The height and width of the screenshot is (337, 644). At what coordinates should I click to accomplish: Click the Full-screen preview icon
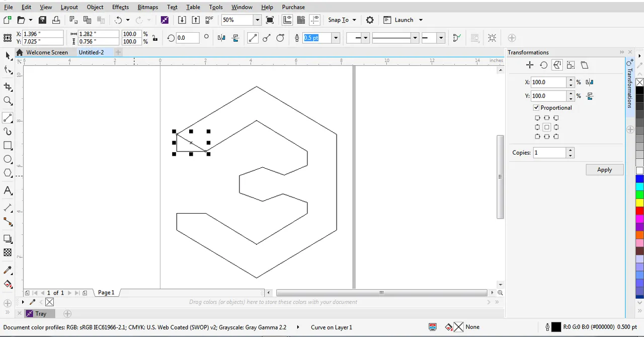(270, 20)
